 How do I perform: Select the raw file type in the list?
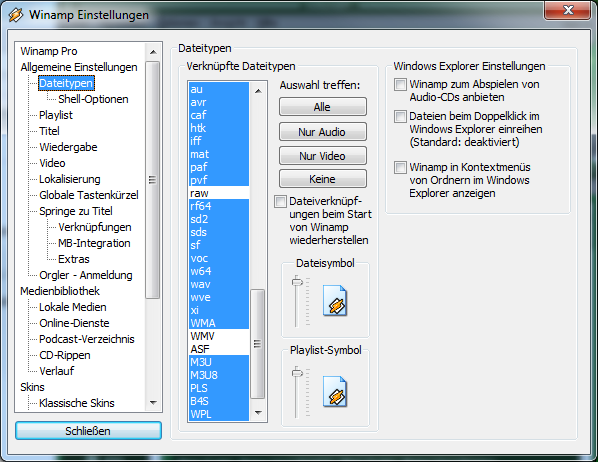click(219, 193)
